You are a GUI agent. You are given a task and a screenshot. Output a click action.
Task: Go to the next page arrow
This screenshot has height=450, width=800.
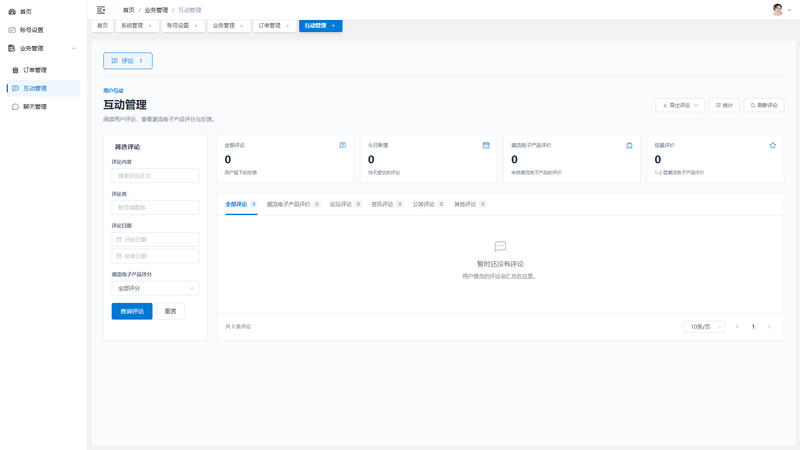769,327
